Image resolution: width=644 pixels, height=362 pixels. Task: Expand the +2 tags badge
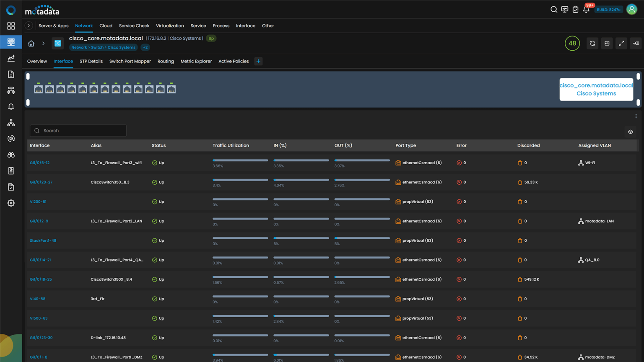(x=145, y=47)
